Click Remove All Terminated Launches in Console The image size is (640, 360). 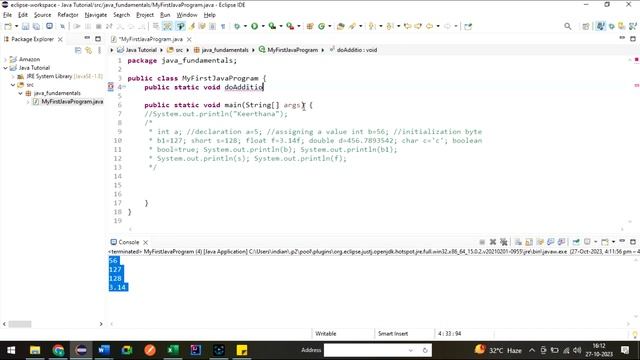coord(504,242)
